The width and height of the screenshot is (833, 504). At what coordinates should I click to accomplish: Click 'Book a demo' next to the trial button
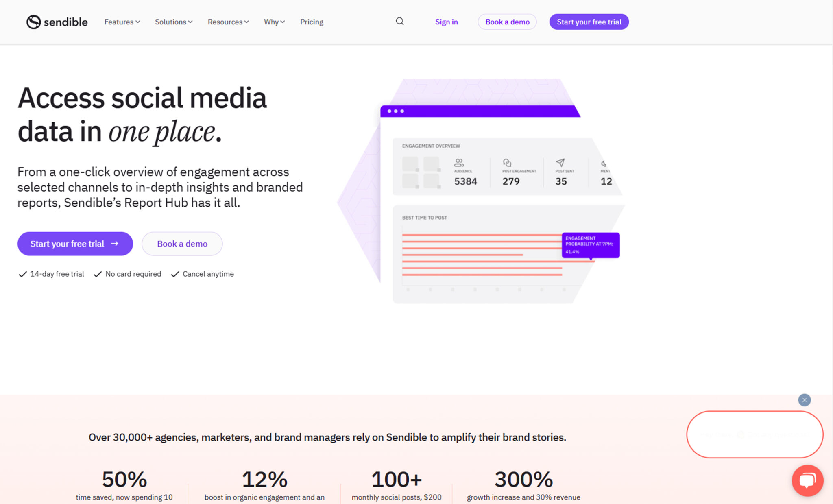click(182, 244)
